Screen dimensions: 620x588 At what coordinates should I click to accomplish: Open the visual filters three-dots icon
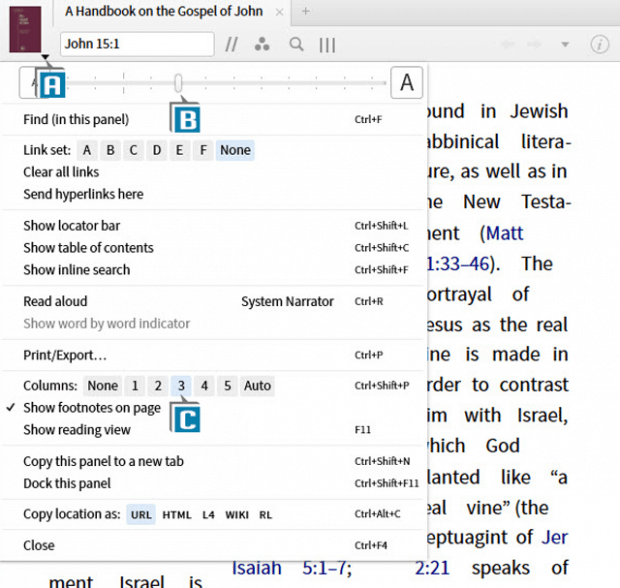[x=262, y=44]
